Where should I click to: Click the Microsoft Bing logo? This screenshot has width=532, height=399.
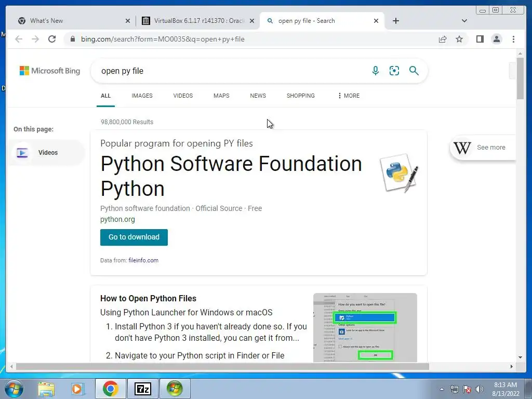pyautogui.click(x=50, y=71)
